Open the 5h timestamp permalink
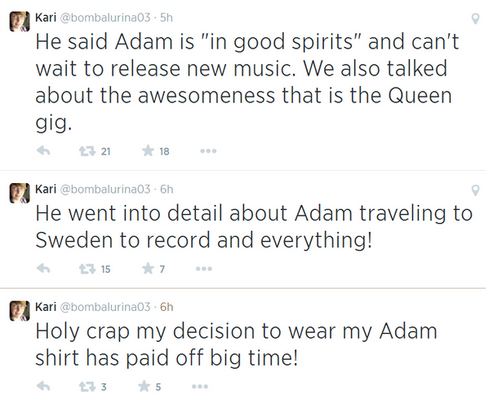 pyautogui.click(x=166, y=17)
